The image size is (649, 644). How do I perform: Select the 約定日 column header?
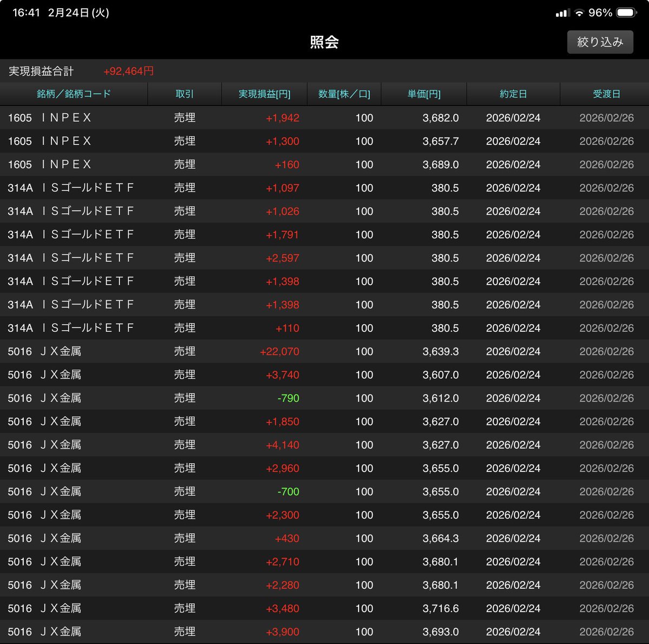(x=513, y=94)
